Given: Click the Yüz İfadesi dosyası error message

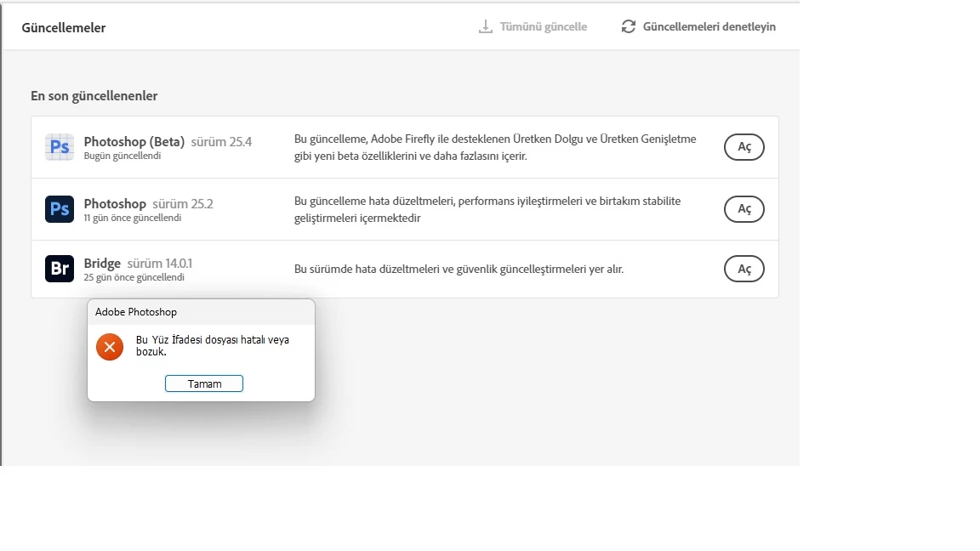Looking at the screenshot, I should tap(213, 345).
